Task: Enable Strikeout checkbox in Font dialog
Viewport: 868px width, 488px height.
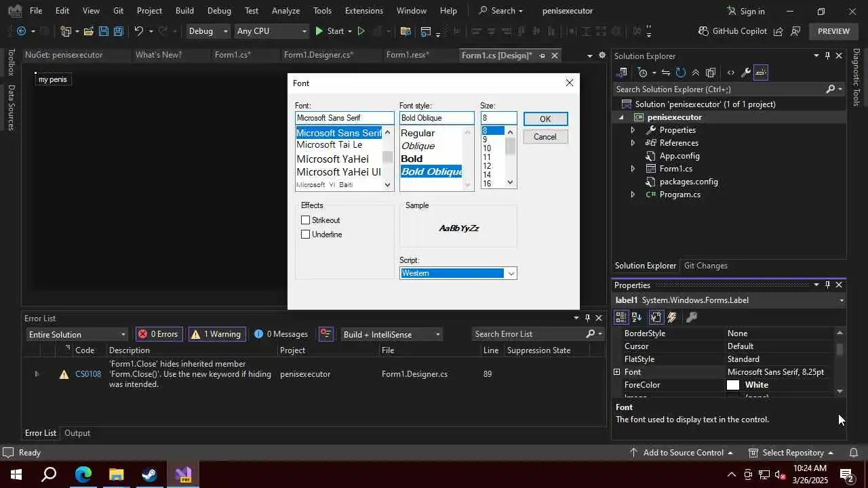Action: [x=305, y=220]
